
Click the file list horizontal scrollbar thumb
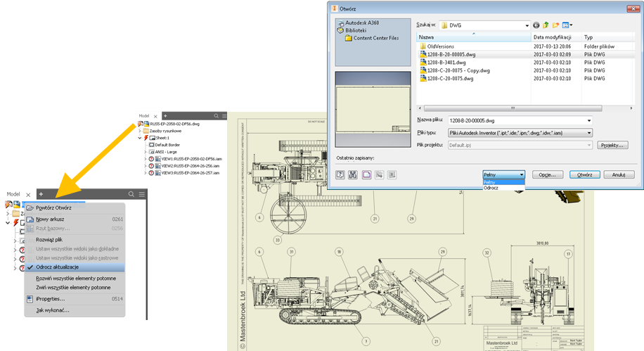pyautogui.click(x=513, y=108)
